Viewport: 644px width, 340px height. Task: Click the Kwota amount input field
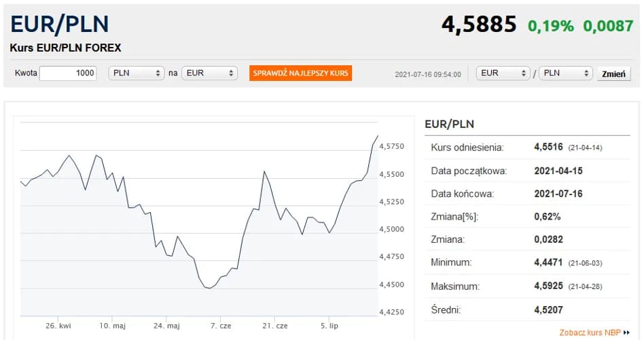[x=68, y=73]
